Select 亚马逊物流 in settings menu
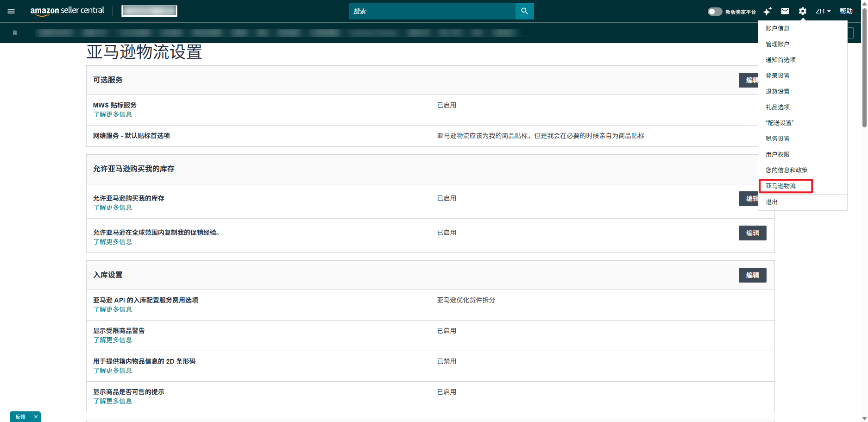The height and width of the screenshot is (422, 868). click(780, 186)
